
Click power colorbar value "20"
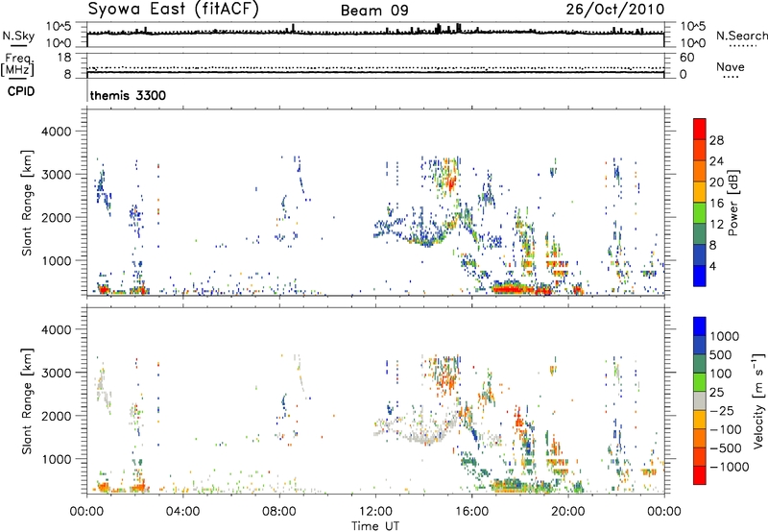[x=716, y=182]
